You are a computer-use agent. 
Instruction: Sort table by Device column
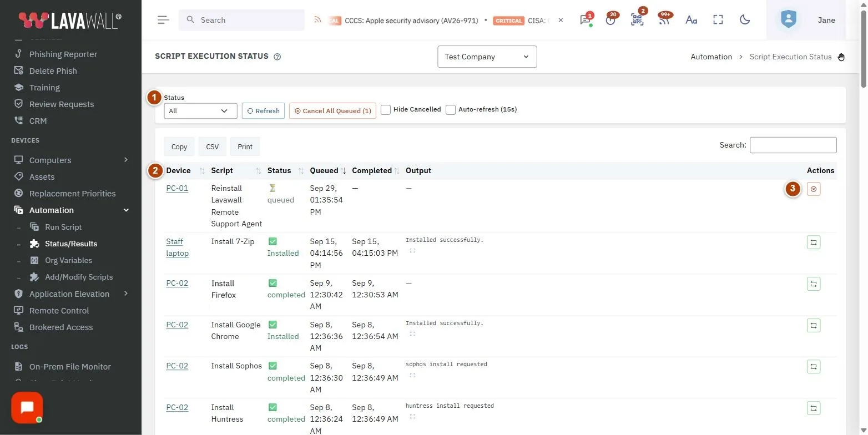click(x=185, y=170)
